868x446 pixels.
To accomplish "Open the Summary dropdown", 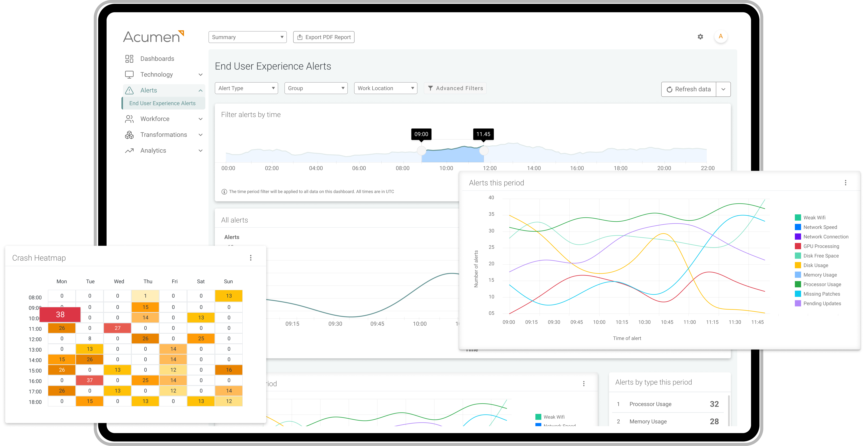I will coord(247,37).
